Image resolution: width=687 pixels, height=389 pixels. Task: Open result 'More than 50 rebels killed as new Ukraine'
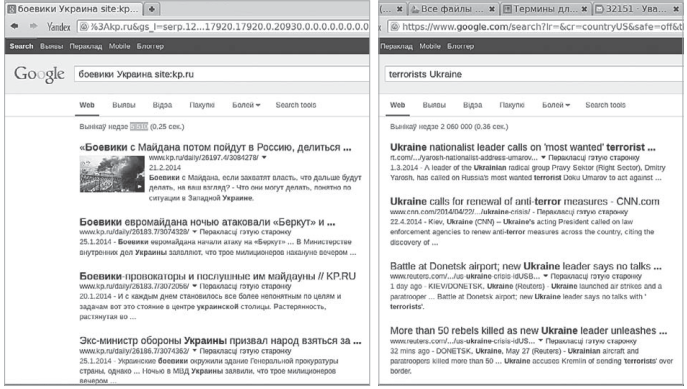tap(528, 331)
